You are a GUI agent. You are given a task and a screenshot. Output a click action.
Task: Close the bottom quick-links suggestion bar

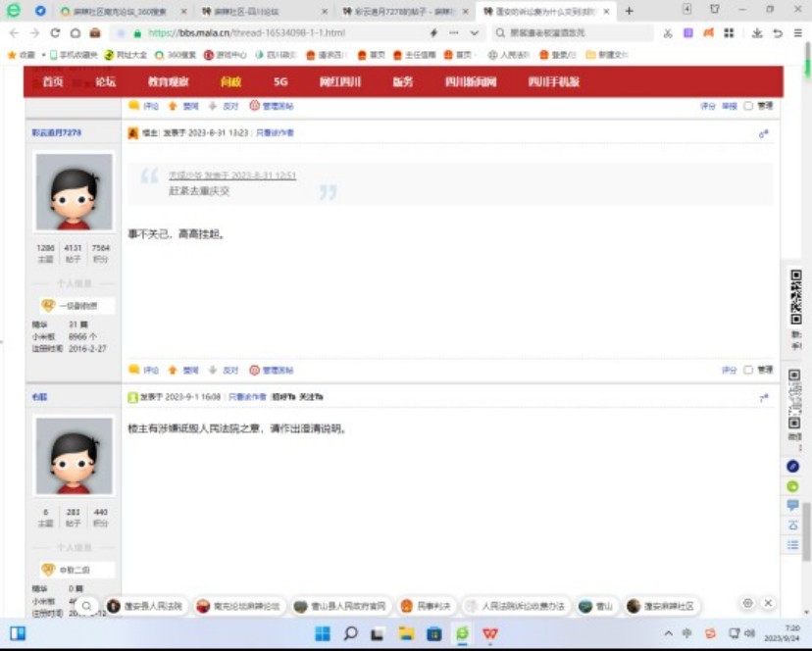tap(768, 604)
